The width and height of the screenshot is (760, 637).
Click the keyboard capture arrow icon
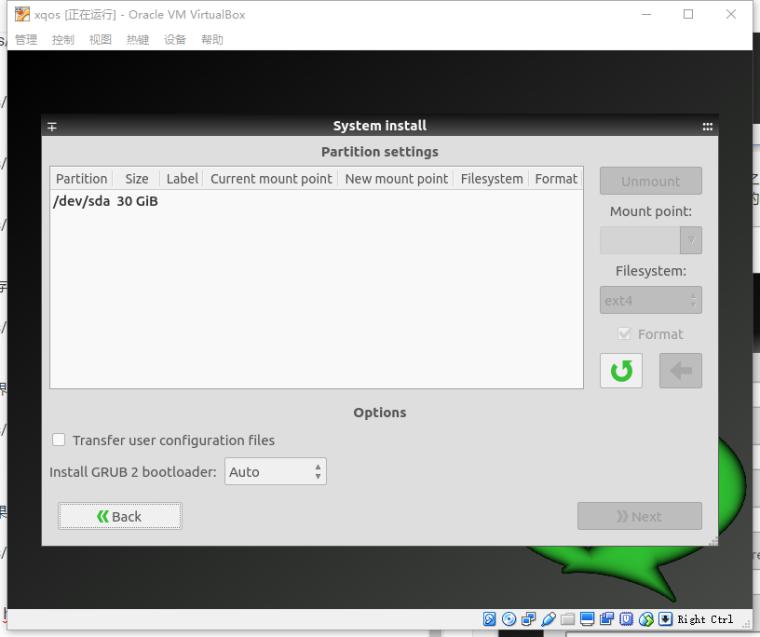click(665, 619)
